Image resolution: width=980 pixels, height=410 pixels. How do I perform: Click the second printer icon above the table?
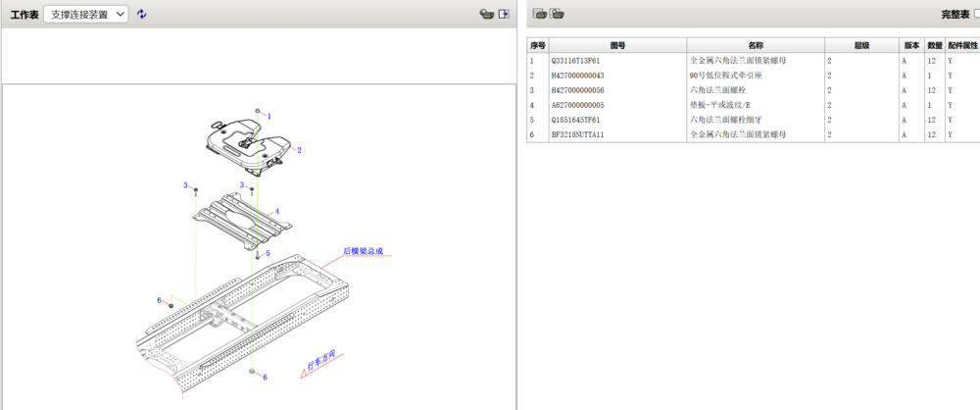(x=557, y=14)
